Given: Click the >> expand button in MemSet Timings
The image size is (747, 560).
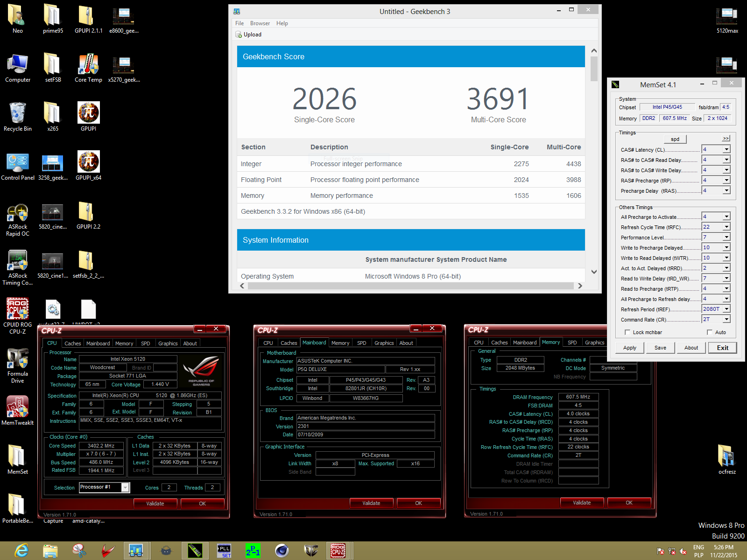Looking at the screenshot, I should [726, 139].
